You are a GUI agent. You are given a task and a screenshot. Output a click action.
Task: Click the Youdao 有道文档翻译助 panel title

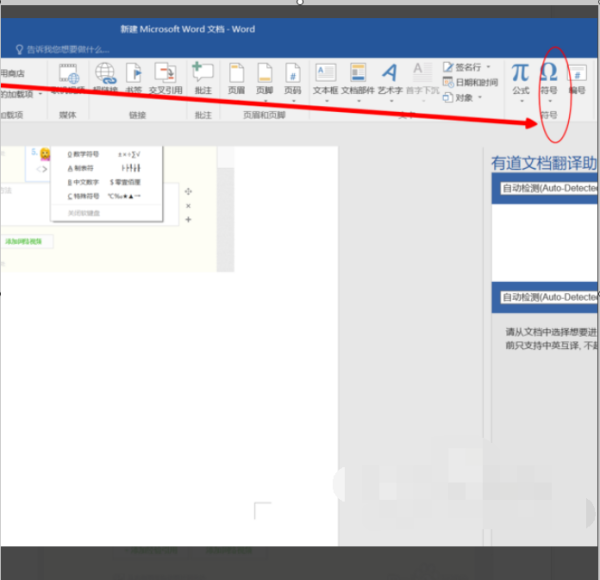coord(544,163)
